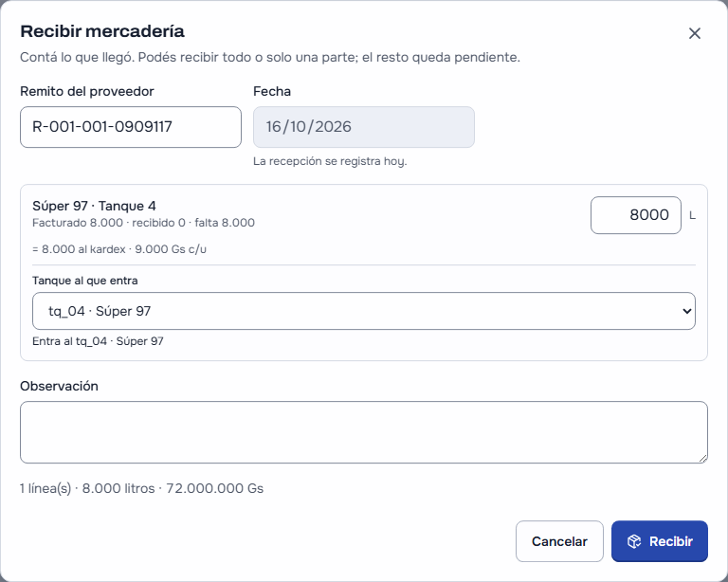Screen dimensions: 728x582
Task: Click the Observación text area
Action: click(364, 432)
